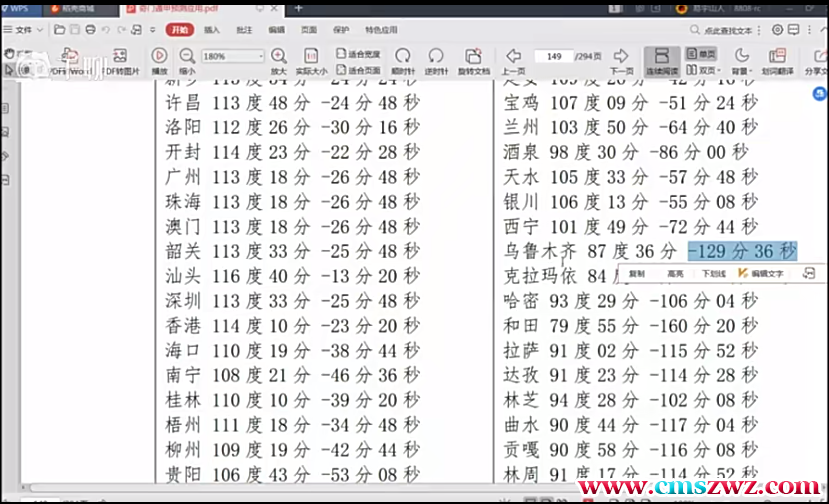Click the 旋转文档 rotate document icon

click(x=474, y=57)
